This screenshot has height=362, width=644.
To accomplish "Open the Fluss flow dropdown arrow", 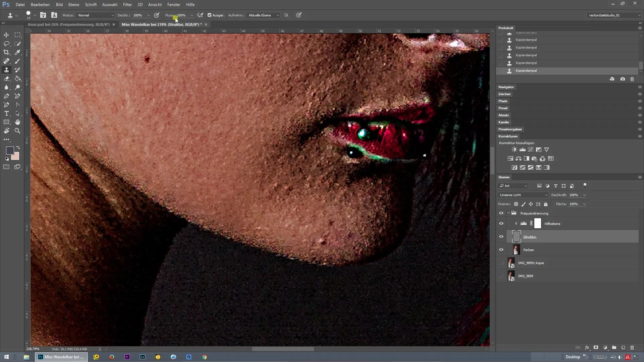I will click(192, 15).
